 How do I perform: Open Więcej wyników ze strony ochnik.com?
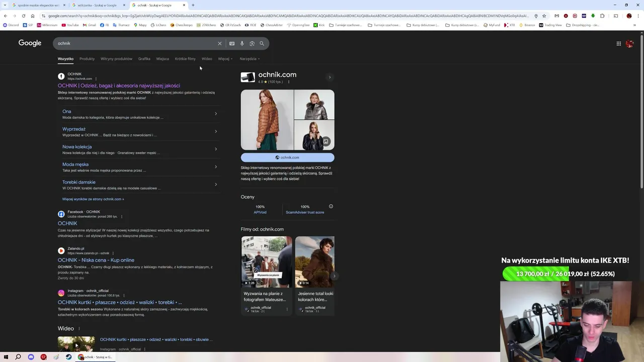coord(93,199)
